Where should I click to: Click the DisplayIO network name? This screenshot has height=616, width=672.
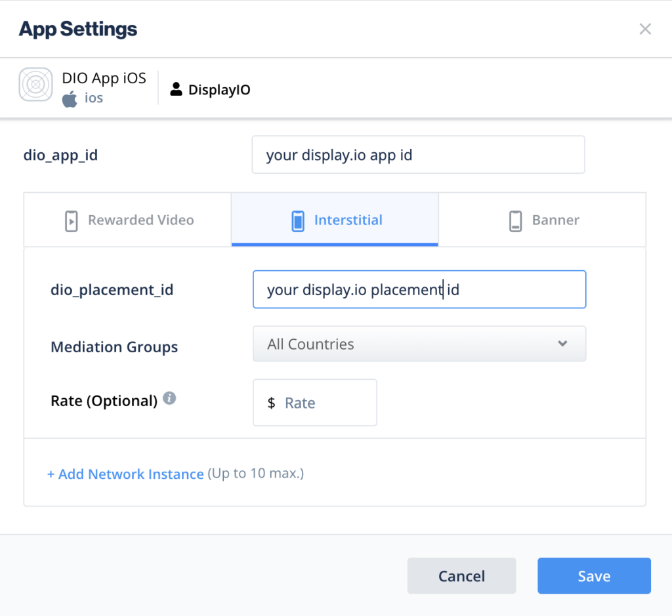tap(219, 89)
